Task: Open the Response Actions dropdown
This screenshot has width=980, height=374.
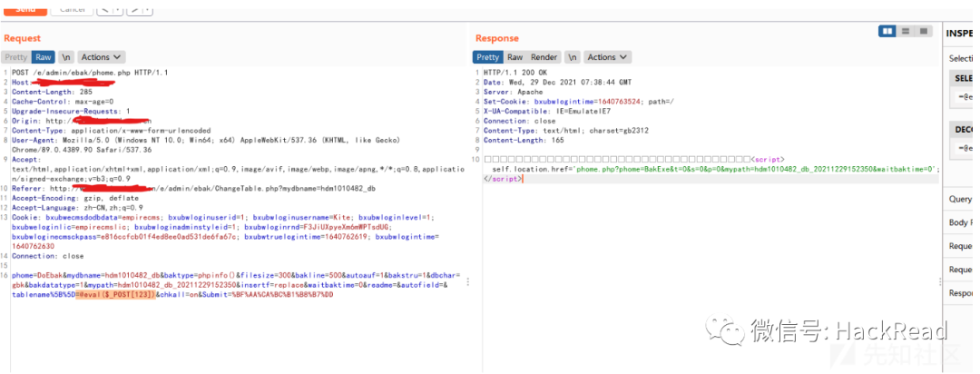Action: (x=607, y=57)
